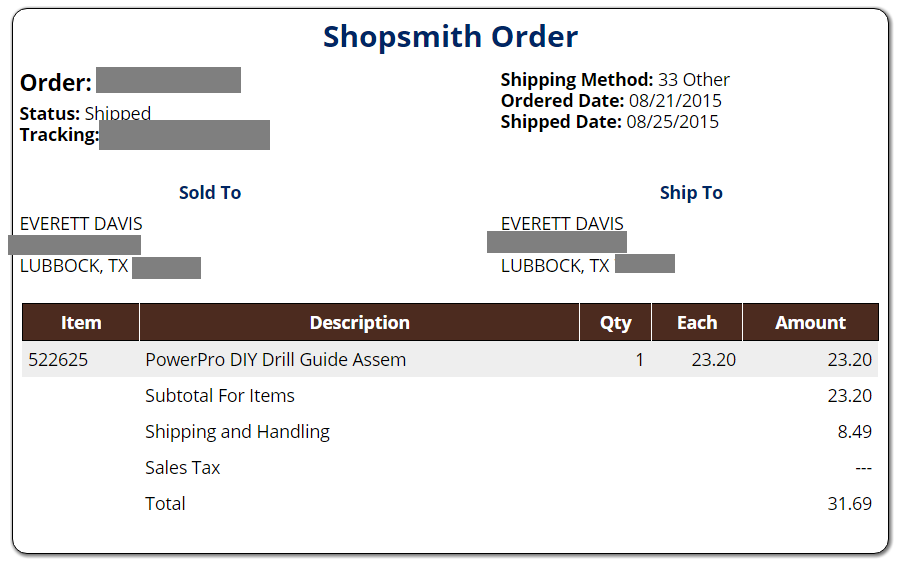Select EVERETT DAVIS under Ship To
This screenshot has height=563, width=905.
pyautogui.click(x=562, y=223)
